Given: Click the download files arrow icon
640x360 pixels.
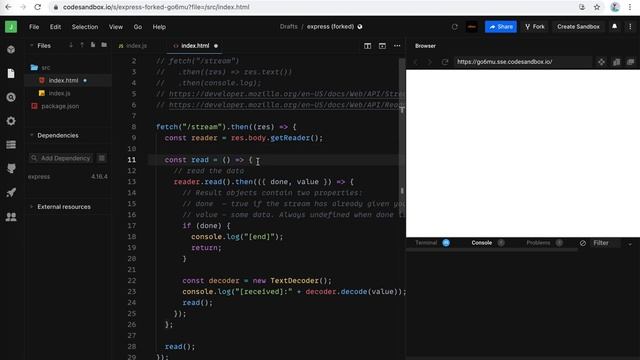Looking at the screenshot, I should pos(71,45).
